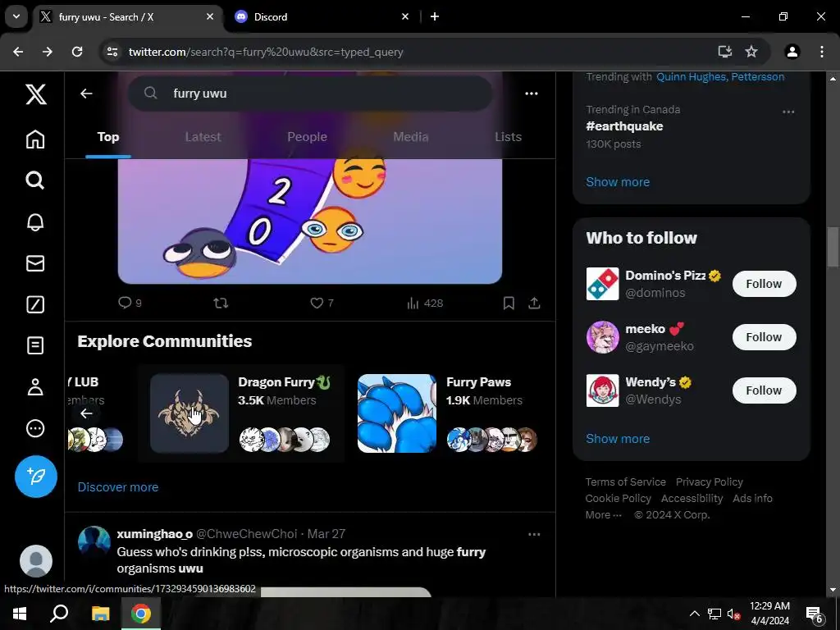Open Windows notification center
Viewport: 840px width, 630px height.
pos(815,614)
